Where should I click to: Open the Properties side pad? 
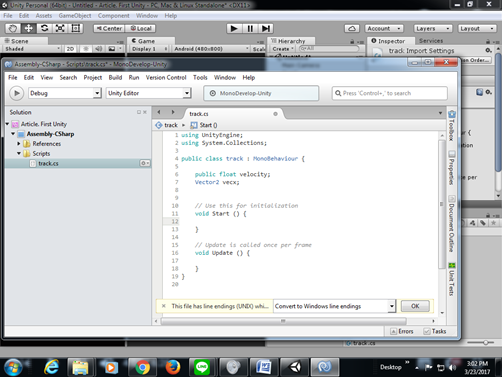tap(452, 168)
